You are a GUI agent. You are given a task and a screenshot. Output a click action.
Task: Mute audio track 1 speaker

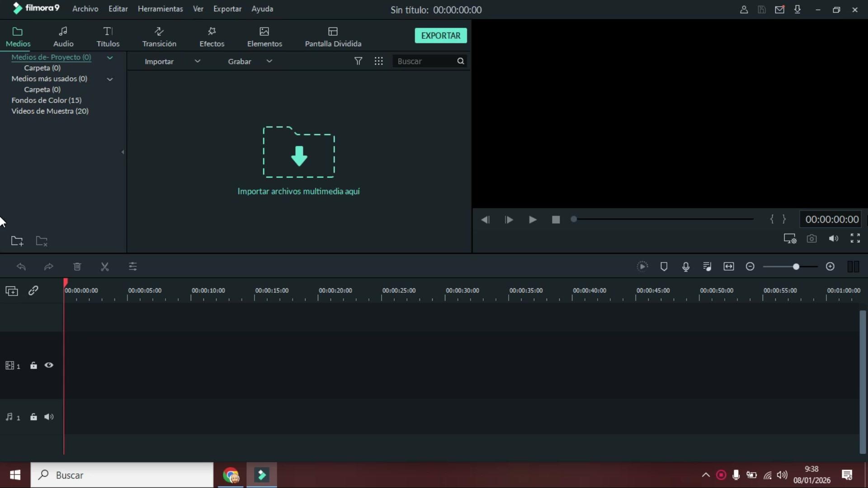[x=49, y=417]
